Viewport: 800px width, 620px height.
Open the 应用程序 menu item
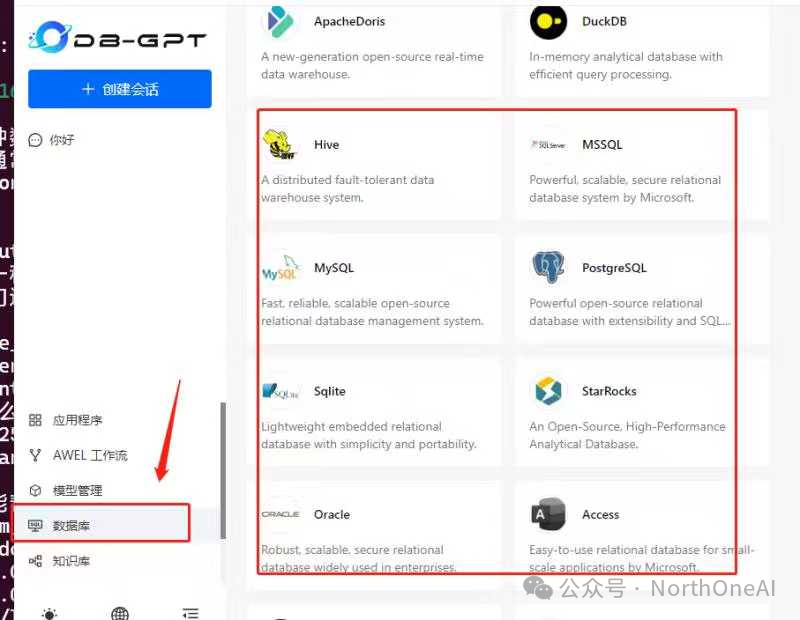click(78, 420)
